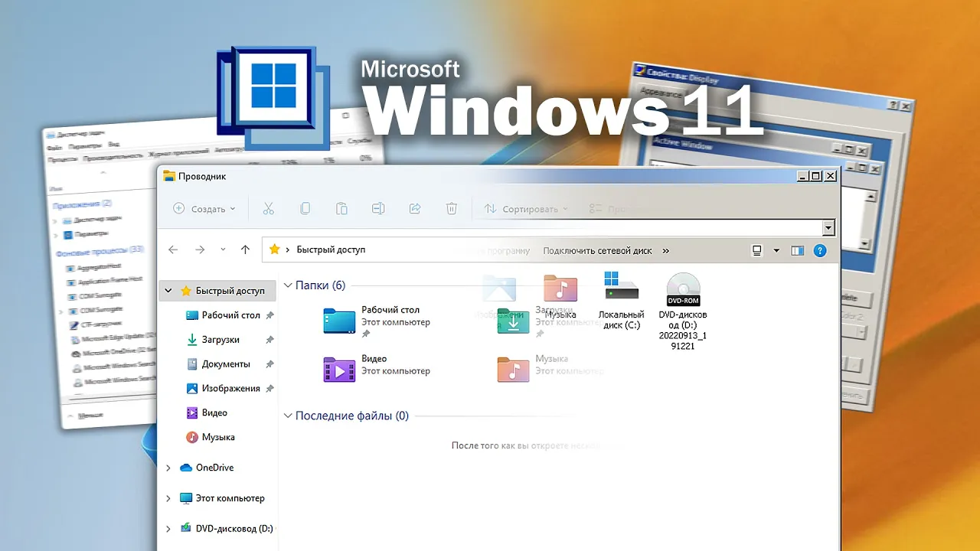This screenshot has width=980, height=551.
Task: Open the Сортировать dropdown
Action: (526, 208)
